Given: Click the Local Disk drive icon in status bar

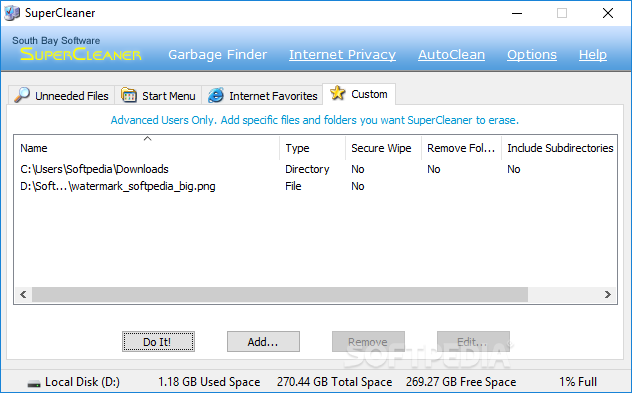Looking at the screenshot, I should click(x=34, y=383).
